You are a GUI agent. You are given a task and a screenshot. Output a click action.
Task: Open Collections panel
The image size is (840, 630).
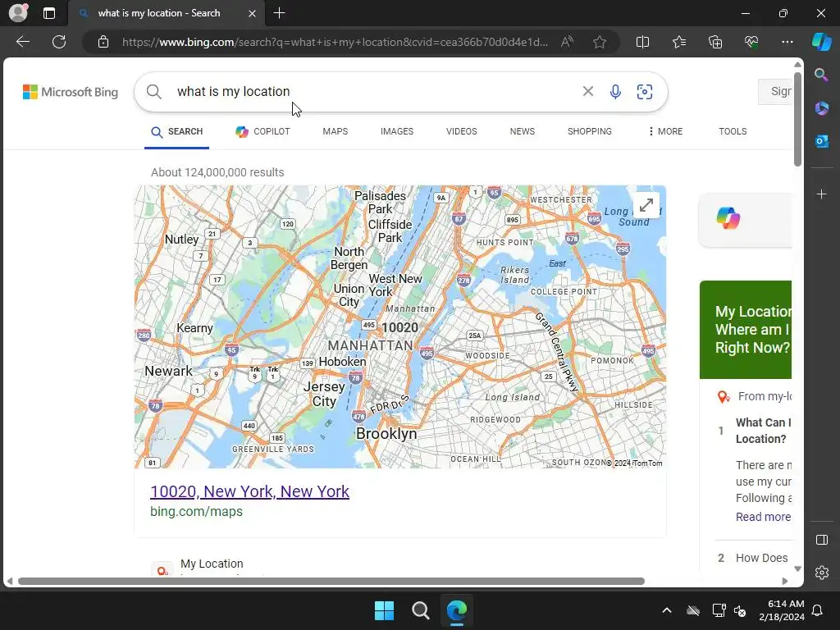(x=715, y=42)
